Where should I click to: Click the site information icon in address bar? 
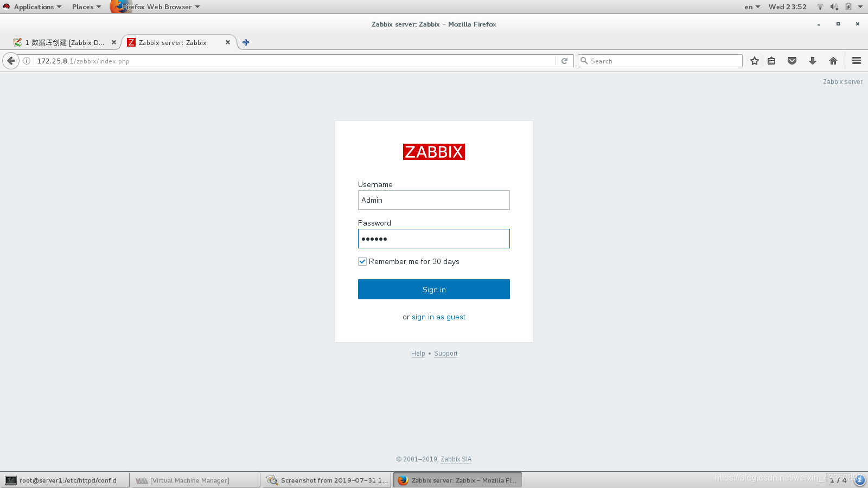(x=26, y=61)
